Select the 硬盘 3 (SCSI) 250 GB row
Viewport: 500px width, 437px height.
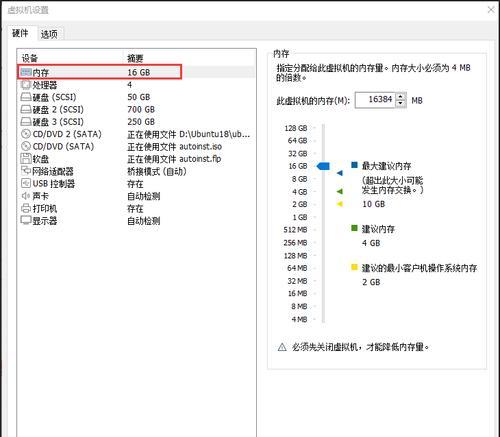[136, 122]
